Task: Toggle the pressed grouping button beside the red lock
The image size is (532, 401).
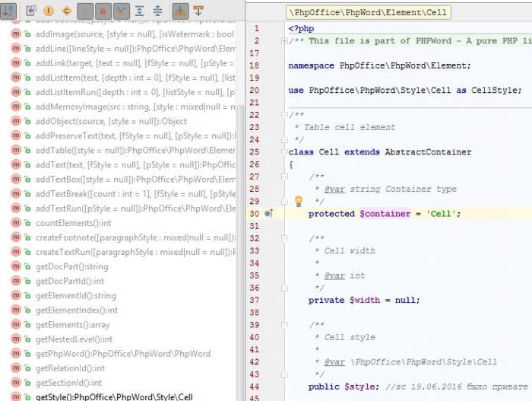Action: [x=122, y=11]
